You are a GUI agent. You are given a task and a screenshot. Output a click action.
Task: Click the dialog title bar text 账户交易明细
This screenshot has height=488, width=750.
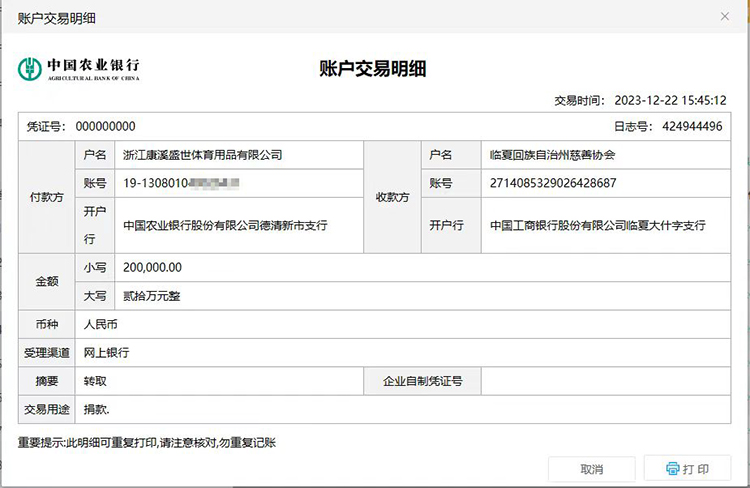[56, 18]
